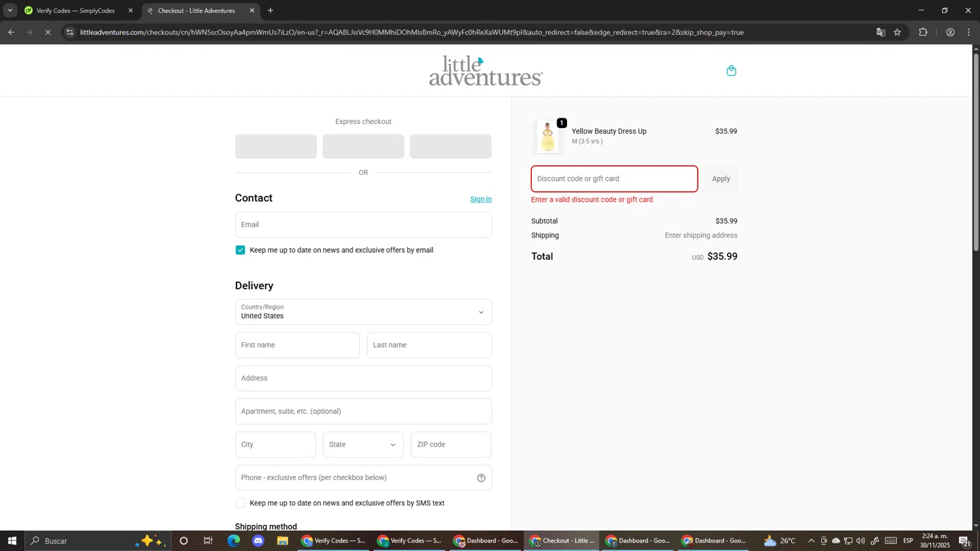The image size is (980, 551).
Task: Open the browser extensions puzzle icon
Action: tap(923, 32)
